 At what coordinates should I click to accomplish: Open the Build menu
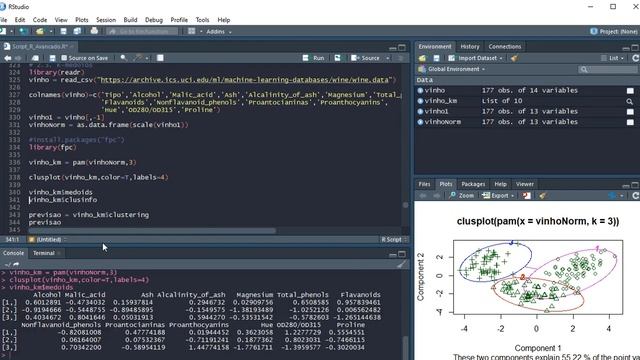[x=130, y=20]
